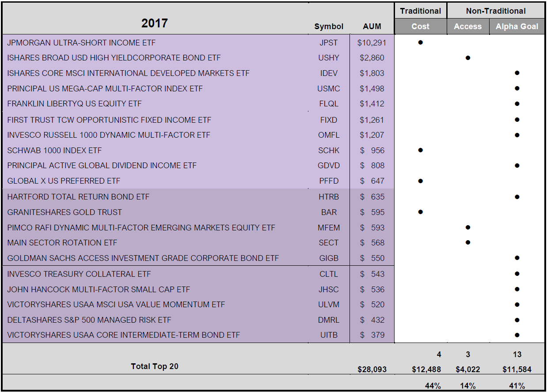
Task: Click DELTASHARES S&P 500 MANAGED RISK ETF
Action: coord(89,320)
